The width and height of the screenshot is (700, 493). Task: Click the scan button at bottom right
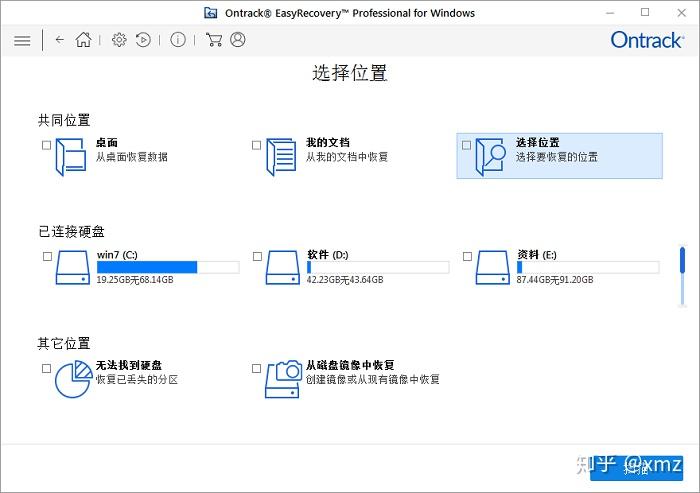[x=636, y=468]
